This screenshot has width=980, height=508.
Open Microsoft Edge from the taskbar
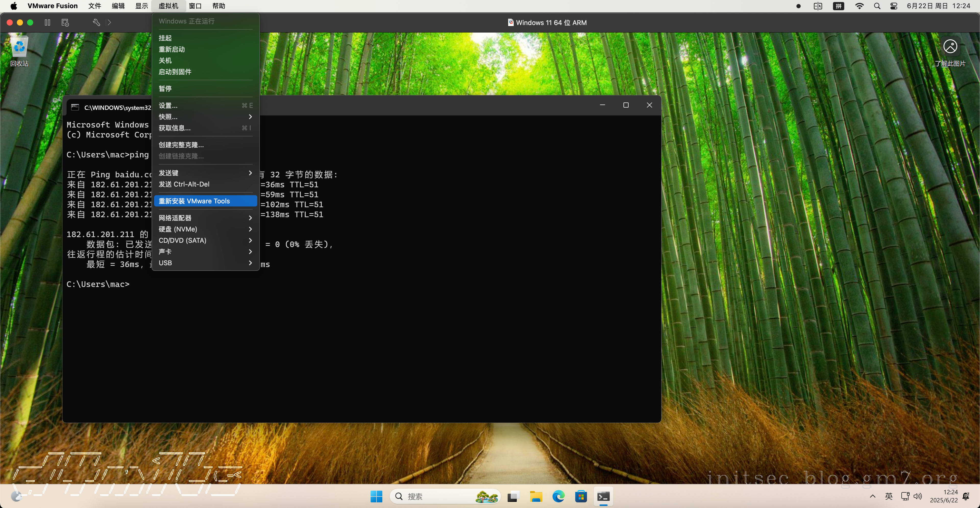coord(558,496)
